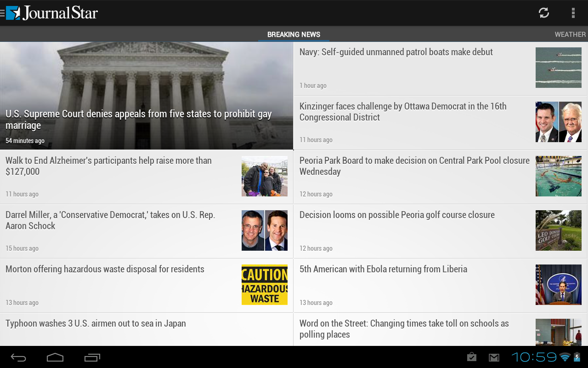Tap the Kinzinger candidates photo thumbnail

coord(559,122)
